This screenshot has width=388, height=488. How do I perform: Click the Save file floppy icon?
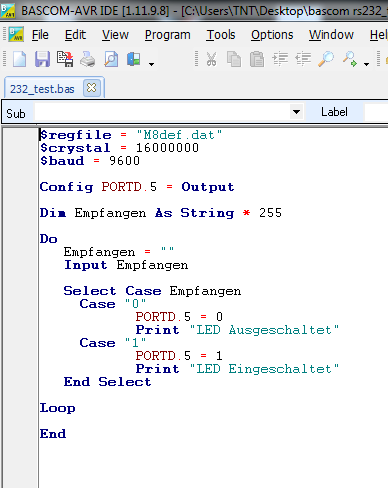(x=42, y=59)
